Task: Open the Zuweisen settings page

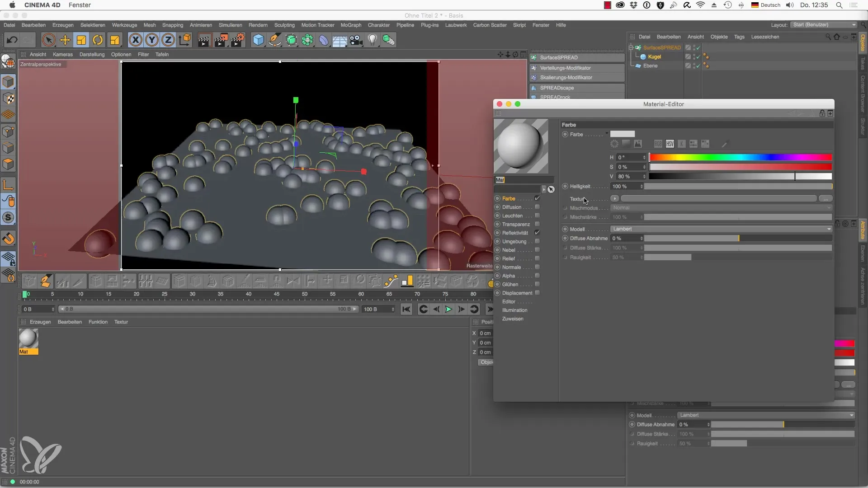Action: click(x=513, y=319)
